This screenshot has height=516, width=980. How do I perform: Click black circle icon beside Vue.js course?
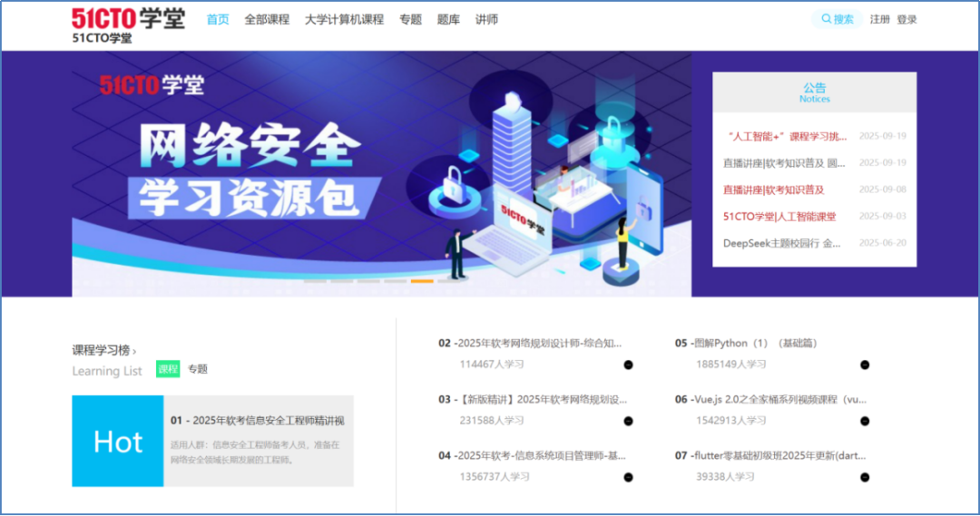865,421
